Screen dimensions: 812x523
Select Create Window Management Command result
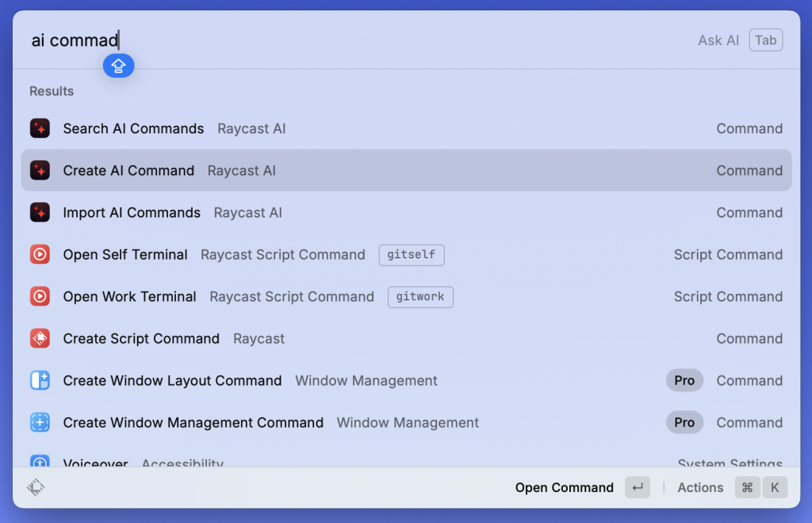click(x=407, y=422)
